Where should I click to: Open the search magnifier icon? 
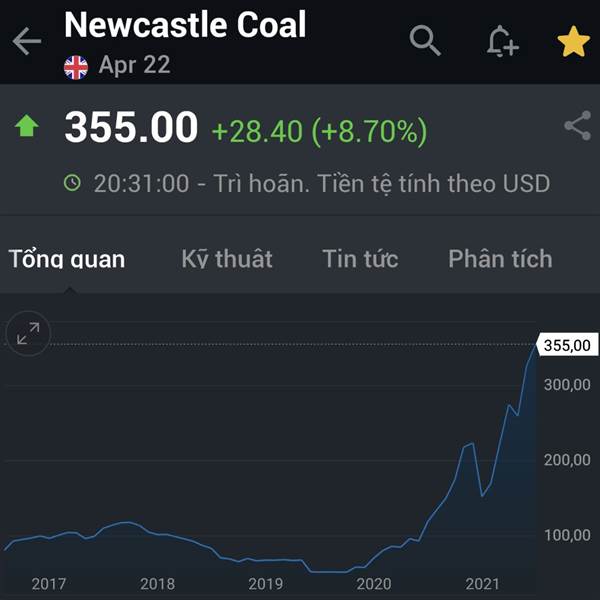point(425,40)
